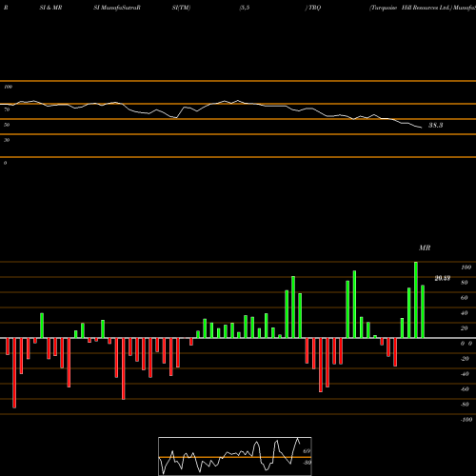Click the SI & MR header label
This screenshot has height=476, width=476.
pyautogui.click(x=50, y=8)
